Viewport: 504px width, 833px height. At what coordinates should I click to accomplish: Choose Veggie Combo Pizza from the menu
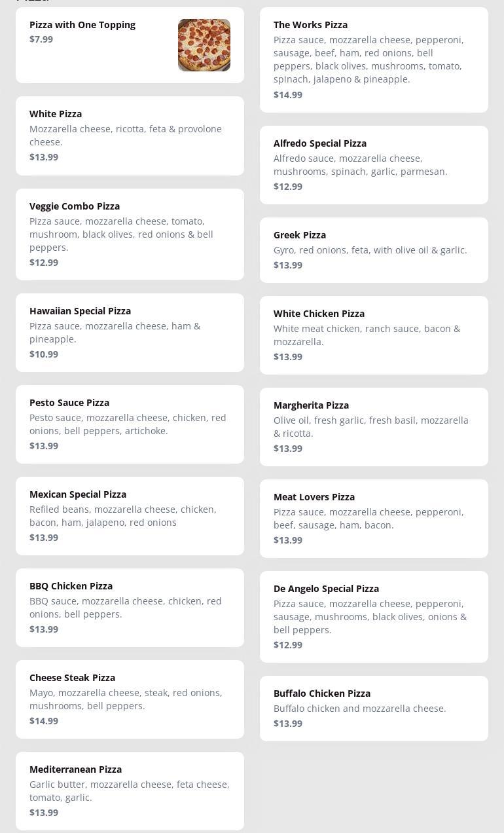click(x=130, y=234)
